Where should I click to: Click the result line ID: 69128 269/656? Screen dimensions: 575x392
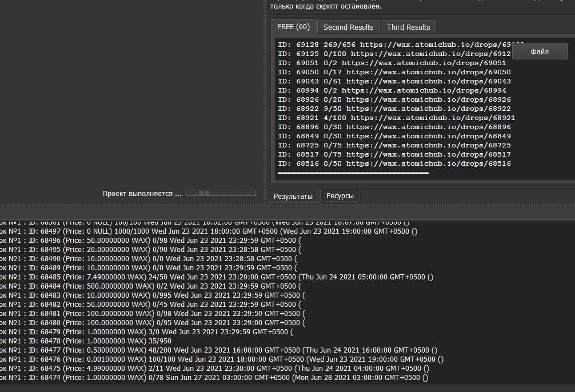394,45
